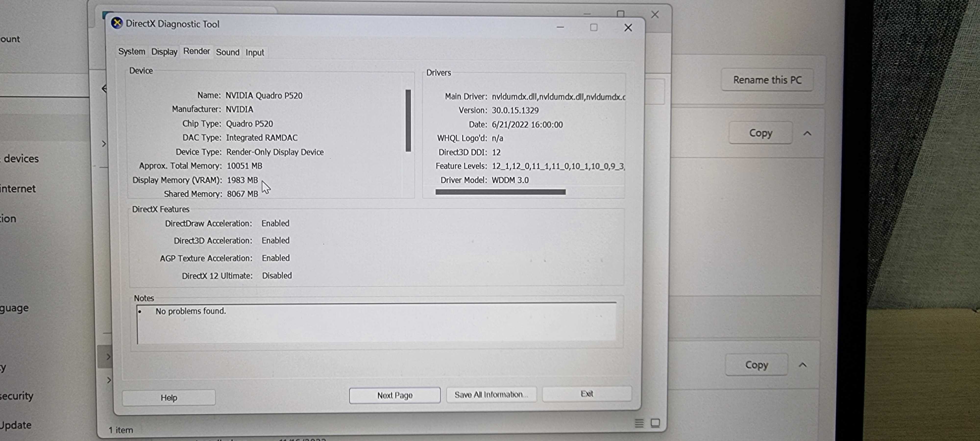Collapse the upper Copy section chevron

click(807, 134)
